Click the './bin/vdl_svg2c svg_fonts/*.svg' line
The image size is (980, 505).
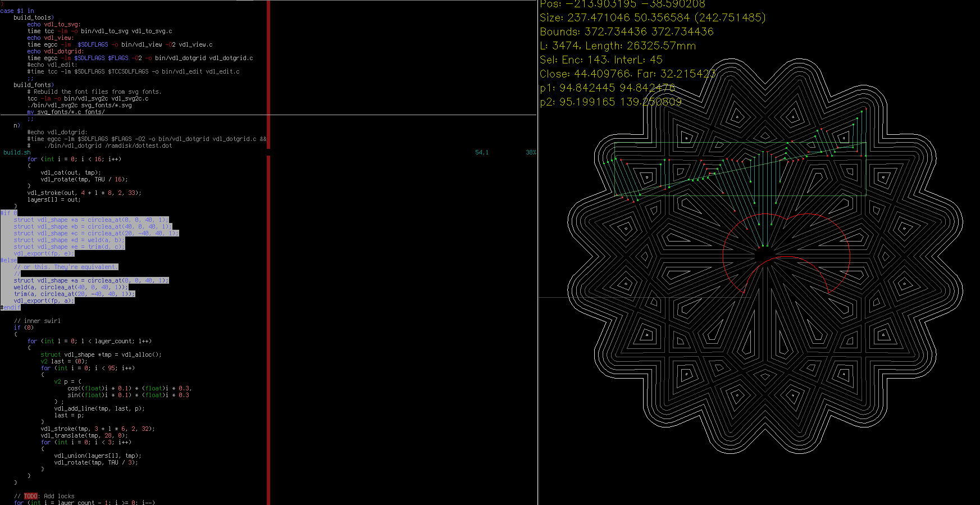[80, 105]
